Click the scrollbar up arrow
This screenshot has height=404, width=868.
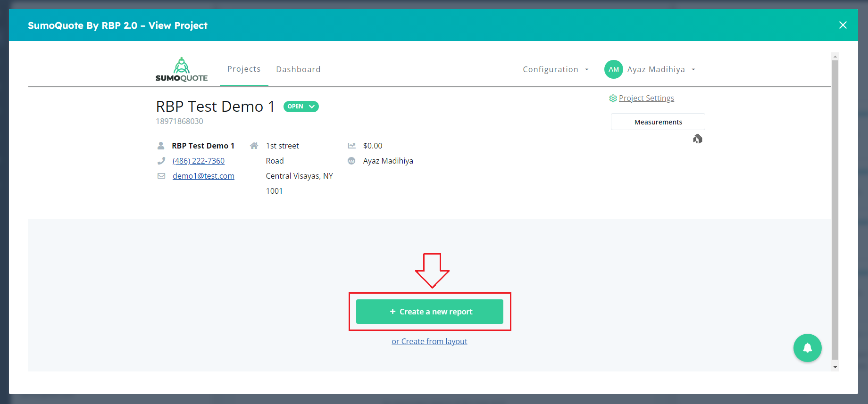[835, 56]
